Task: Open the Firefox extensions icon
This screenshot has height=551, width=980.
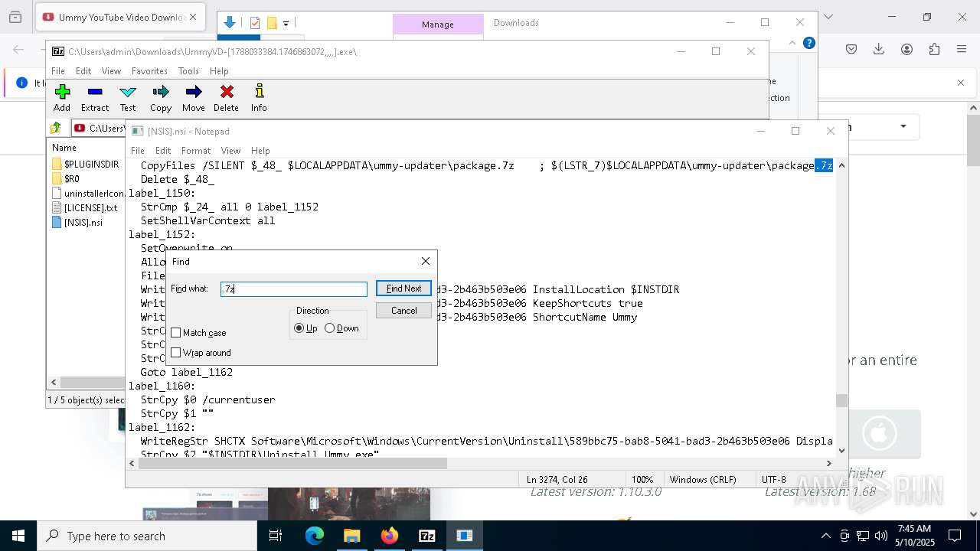Action: (934, 49)
